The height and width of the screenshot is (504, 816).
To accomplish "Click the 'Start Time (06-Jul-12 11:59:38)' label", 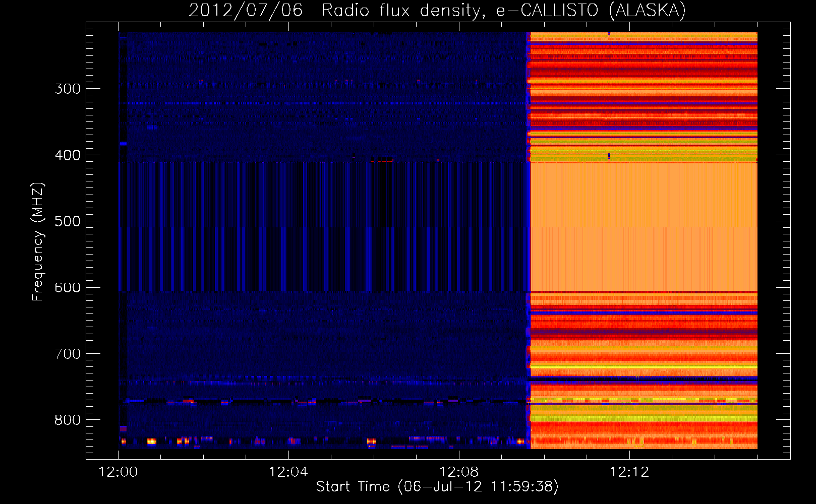I will click(437, 487).
